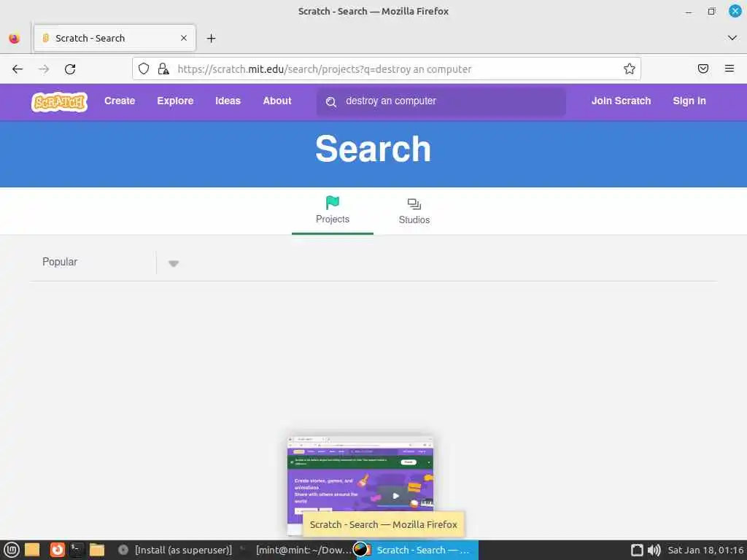Open the volume control
Screen dimensions: 747x560
coord(654,550)
